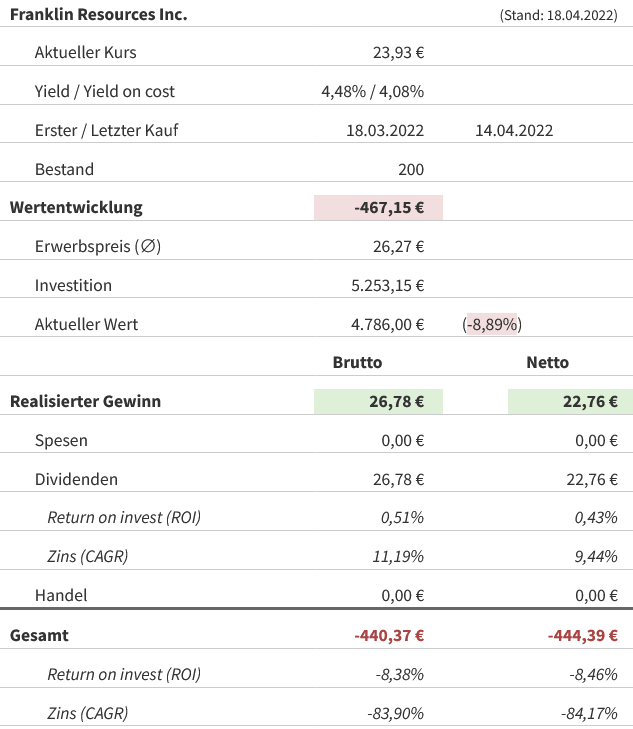Click the Franklin Resources Inc. title
Image resolution: width=633 pixels, height=729 pixels.
[98, 15]
